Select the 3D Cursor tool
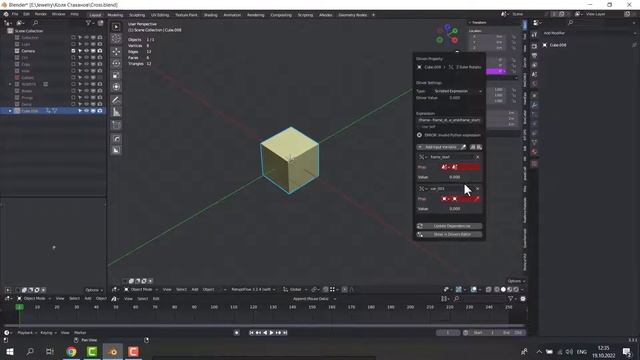This screenshot has height=360, width=640. pyautogui.click(x=116, y=39)
